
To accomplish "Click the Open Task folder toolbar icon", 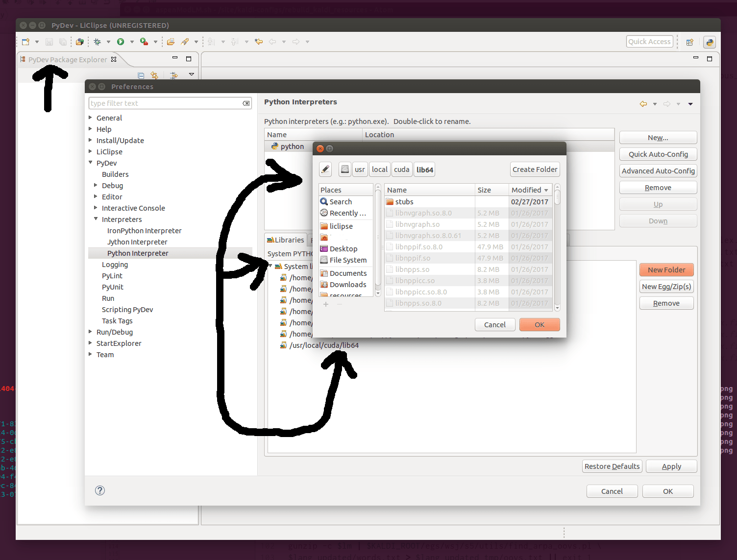I will click(x=171, y=42).
